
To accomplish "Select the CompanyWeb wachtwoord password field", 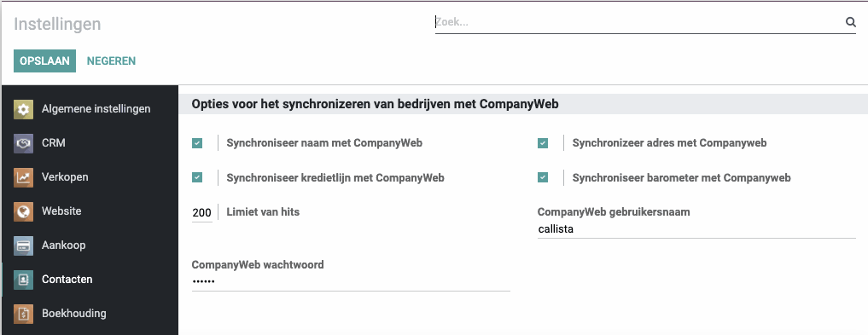I will coord(351,281).
